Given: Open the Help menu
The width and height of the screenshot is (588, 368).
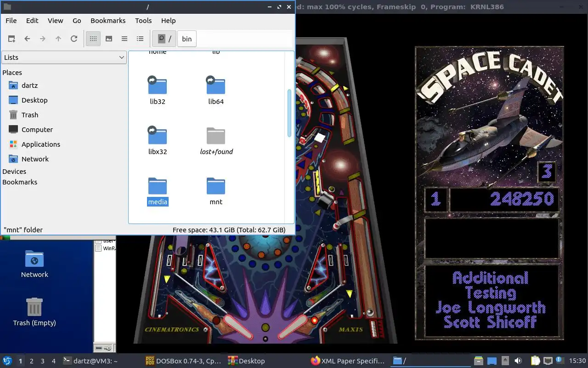Looking at the screenshot, I should point(169,20).
